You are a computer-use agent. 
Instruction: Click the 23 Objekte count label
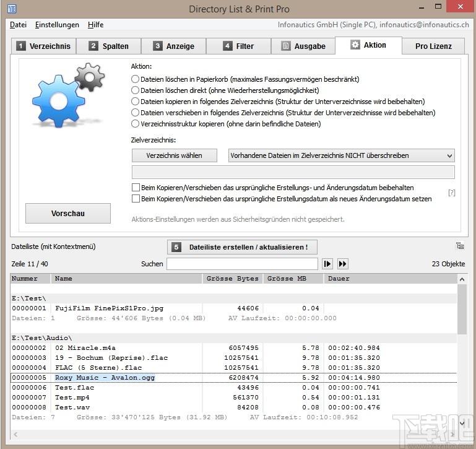tap(448, 264)
